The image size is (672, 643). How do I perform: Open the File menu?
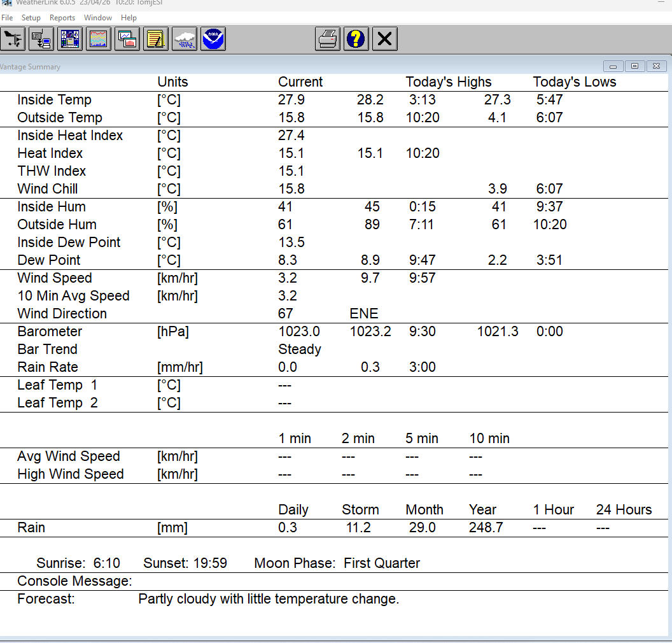click(7, 18)
